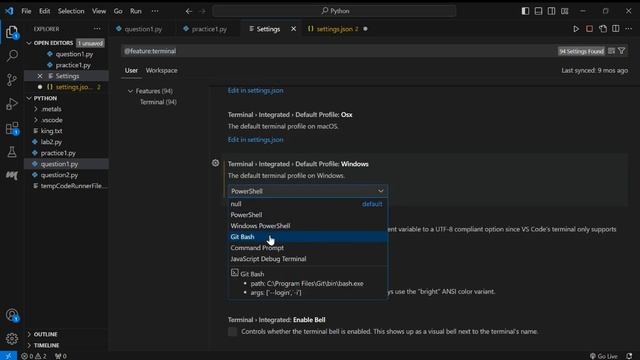Switch to Workspace settings scope tab
This screenshot has width=640, height=360.
161,70
